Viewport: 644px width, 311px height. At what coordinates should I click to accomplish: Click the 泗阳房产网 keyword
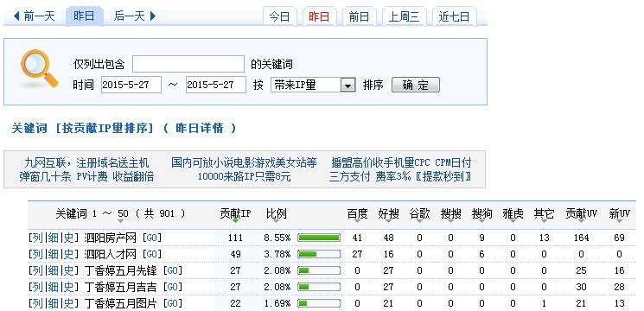coord(110,238)
